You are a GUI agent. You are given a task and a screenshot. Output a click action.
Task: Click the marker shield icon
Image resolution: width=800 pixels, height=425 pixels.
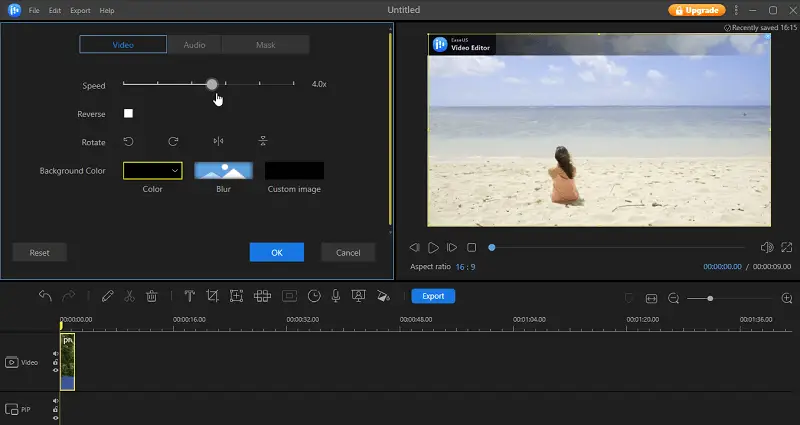[629, 298]
